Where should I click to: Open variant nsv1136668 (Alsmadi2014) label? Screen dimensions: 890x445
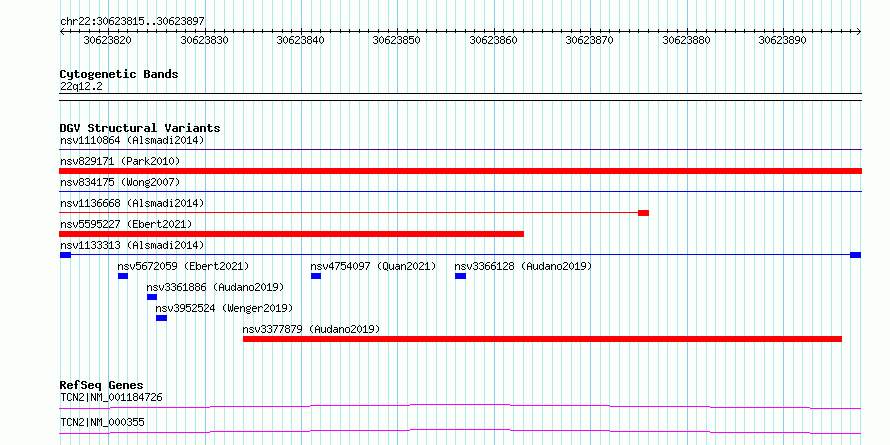point(132,203)
